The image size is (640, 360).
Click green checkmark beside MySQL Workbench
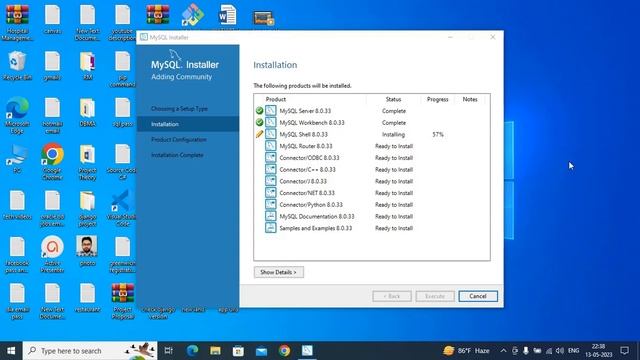pyautogui.click(x=259, y=122)
